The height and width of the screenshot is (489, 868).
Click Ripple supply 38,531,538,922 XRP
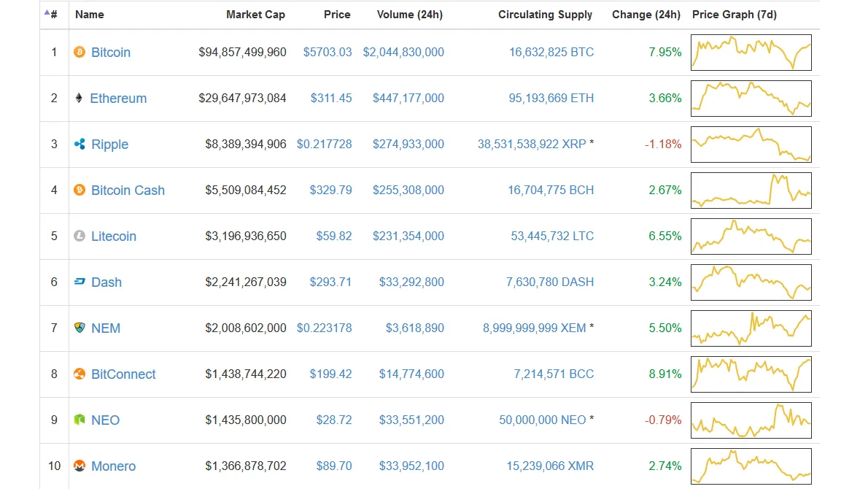coord(532,144)
